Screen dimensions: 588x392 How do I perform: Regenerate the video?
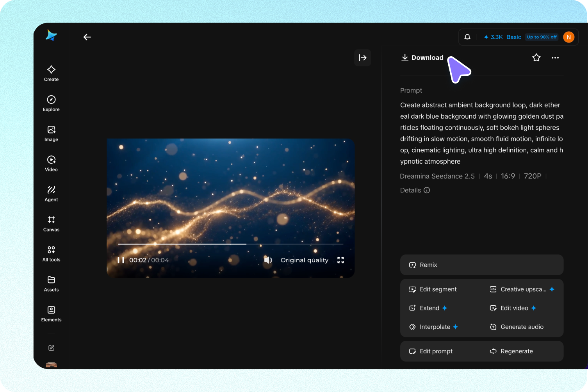511,351
